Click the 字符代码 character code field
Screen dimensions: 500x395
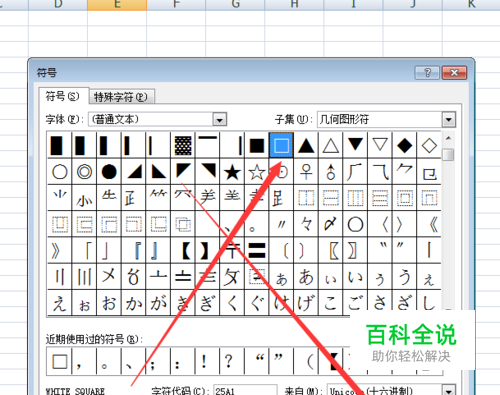245,390
